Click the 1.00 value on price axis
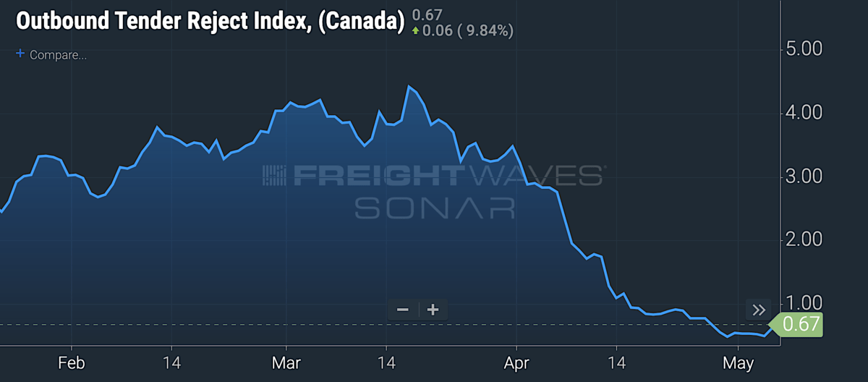 pos(804,302)
